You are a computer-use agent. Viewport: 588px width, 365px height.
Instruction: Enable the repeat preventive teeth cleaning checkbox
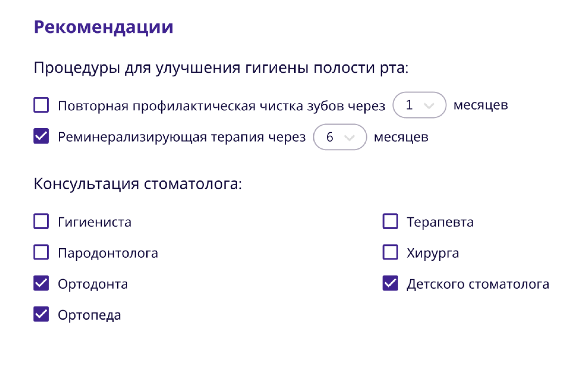tap(41, 105)
